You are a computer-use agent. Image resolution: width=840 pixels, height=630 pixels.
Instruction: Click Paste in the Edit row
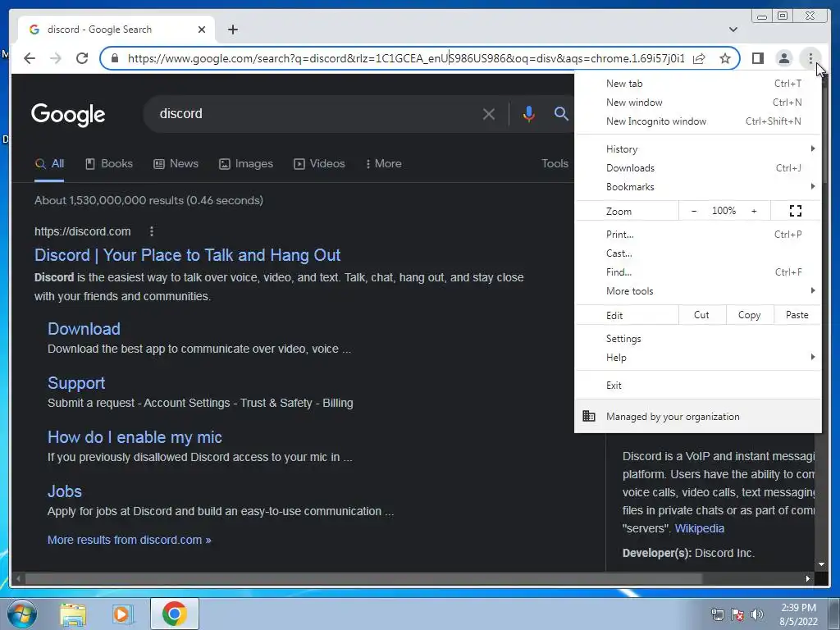point(797,315)
